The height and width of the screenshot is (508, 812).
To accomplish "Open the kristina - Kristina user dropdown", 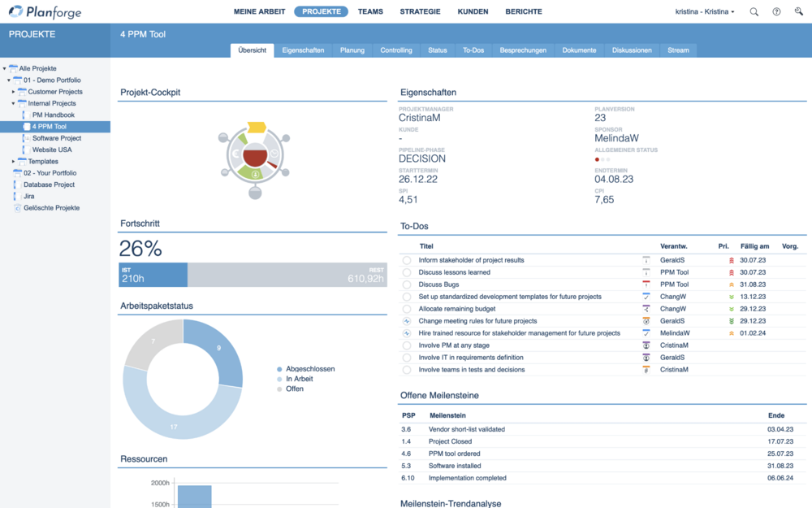I will [x=704, y=12].
